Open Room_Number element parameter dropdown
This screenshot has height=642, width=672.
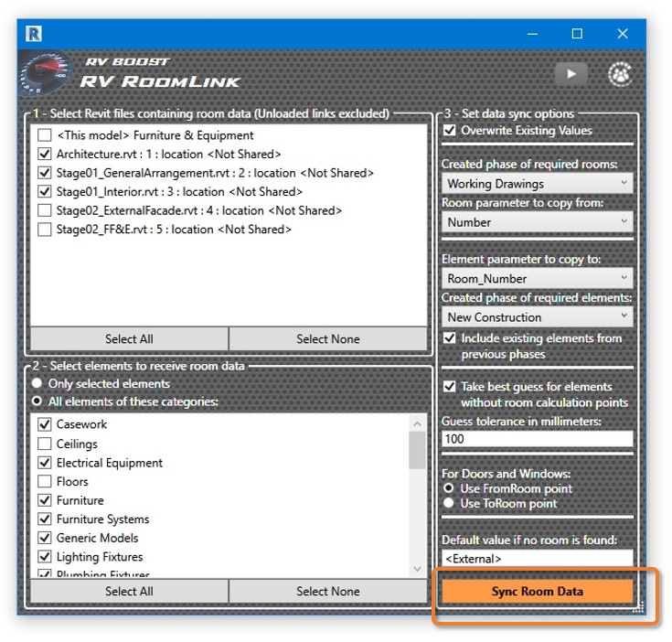coord(538,279)
